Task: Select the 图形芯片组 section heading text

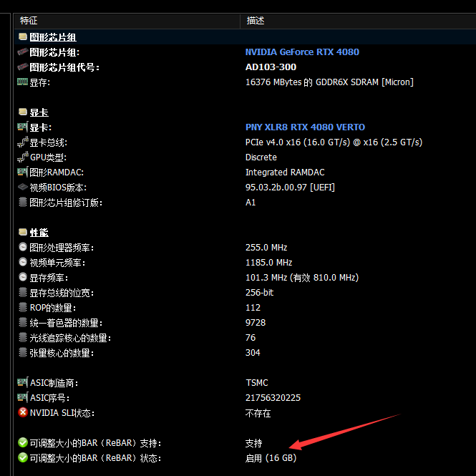Action: 53,37
